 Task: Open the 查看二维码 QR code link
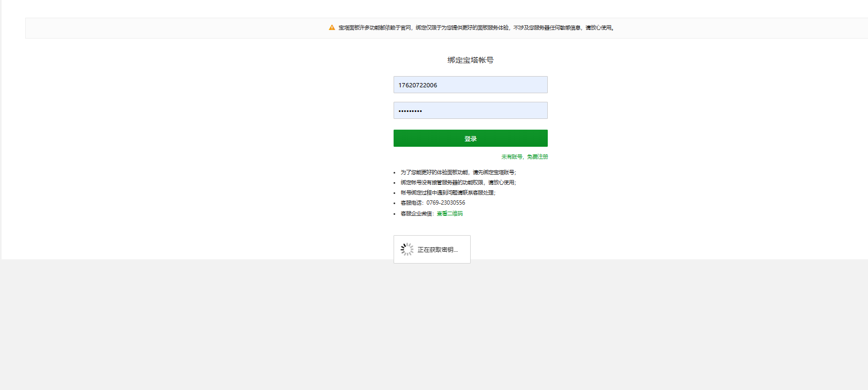(450, 214)
